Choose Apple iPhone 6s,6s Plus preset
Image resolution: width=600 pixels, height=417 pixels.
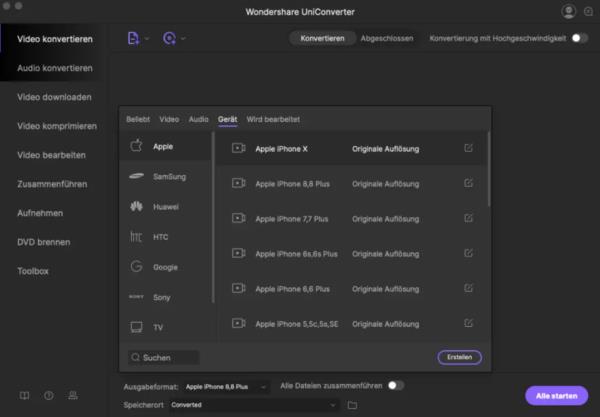tap(352, 254)
